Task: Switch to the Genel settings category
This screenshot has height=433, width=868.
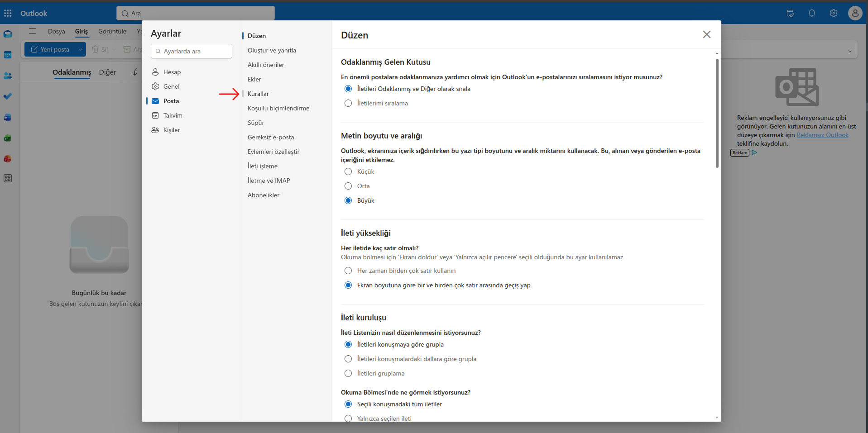Action: coord(171,86)
